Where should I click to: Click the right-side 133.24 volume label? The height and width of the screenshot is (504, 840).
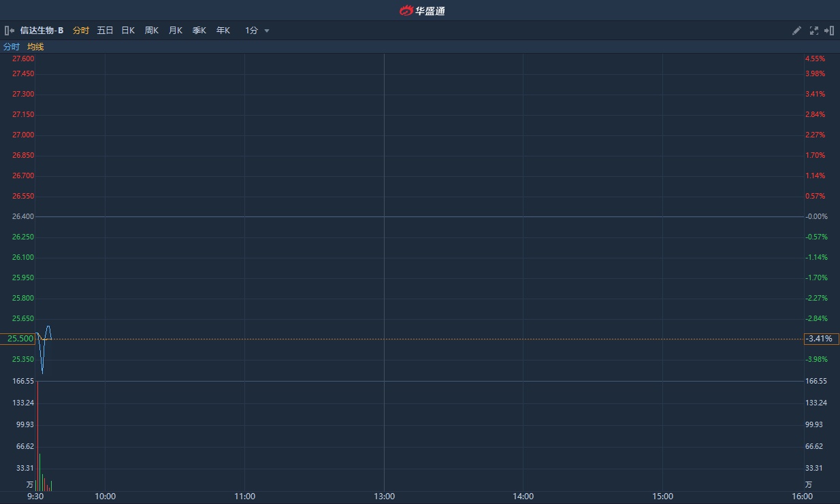816,403
